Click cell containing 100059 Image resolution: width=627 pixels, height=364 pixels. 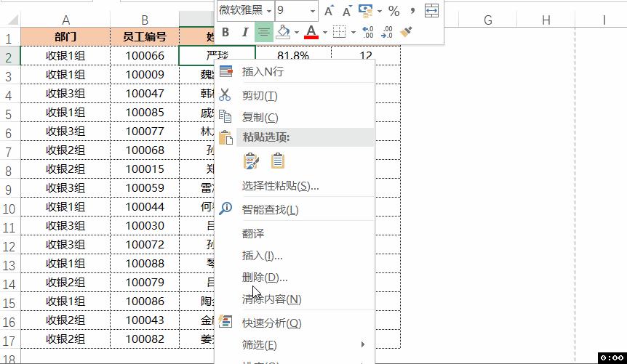tap(145, 187)
